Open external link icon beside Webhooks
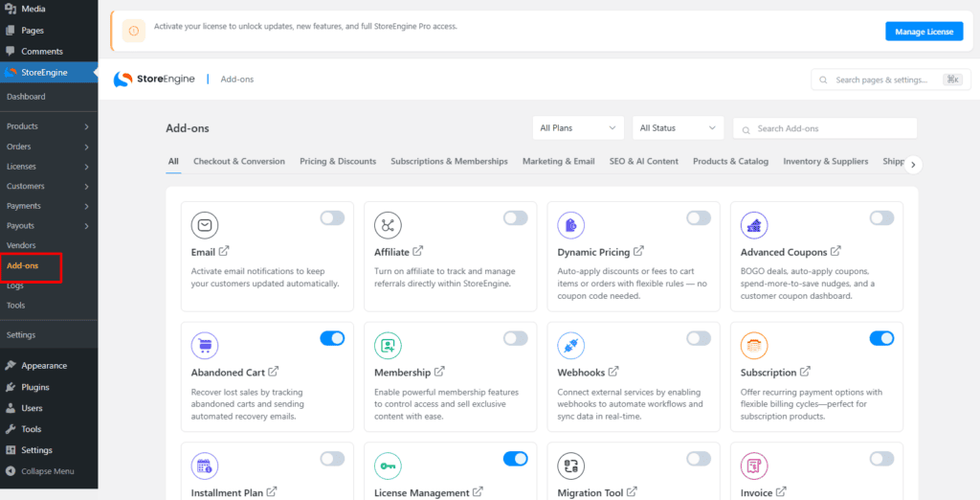This screenshot has height=500, width=980. pos(613,371)
